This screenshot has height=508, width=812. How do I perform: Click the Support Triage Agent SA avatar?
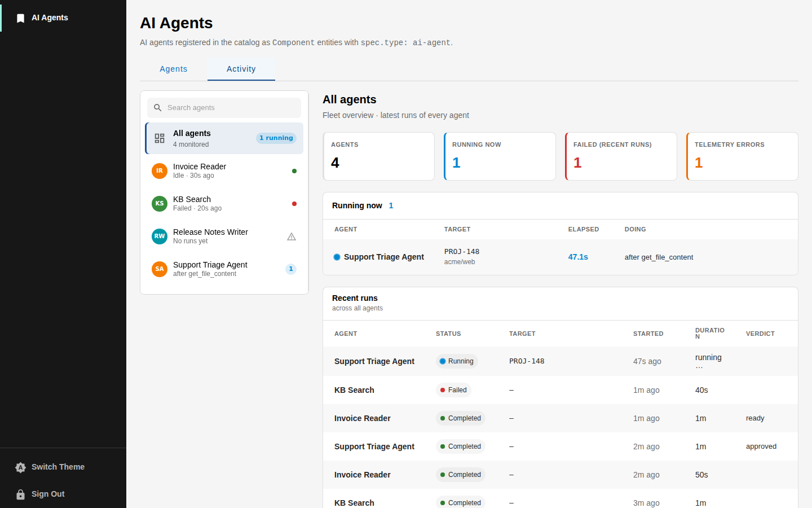coord(160,269)
